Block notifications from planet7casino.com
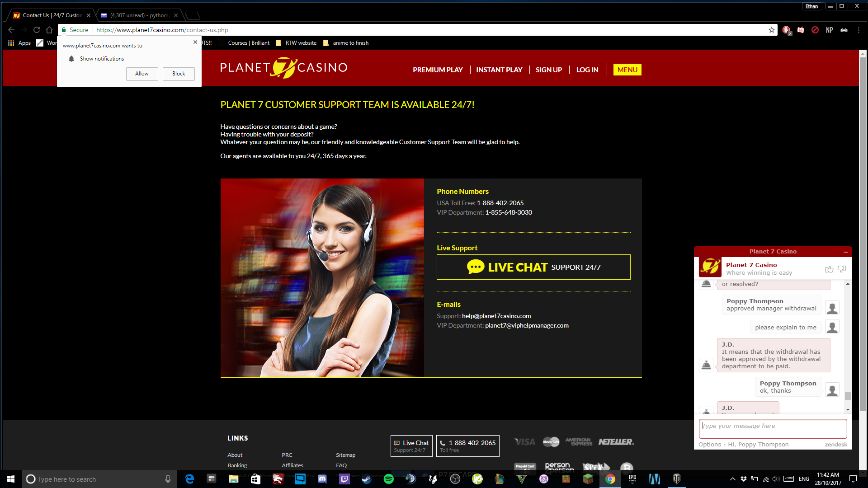868x488 pixels. point(179,74)
